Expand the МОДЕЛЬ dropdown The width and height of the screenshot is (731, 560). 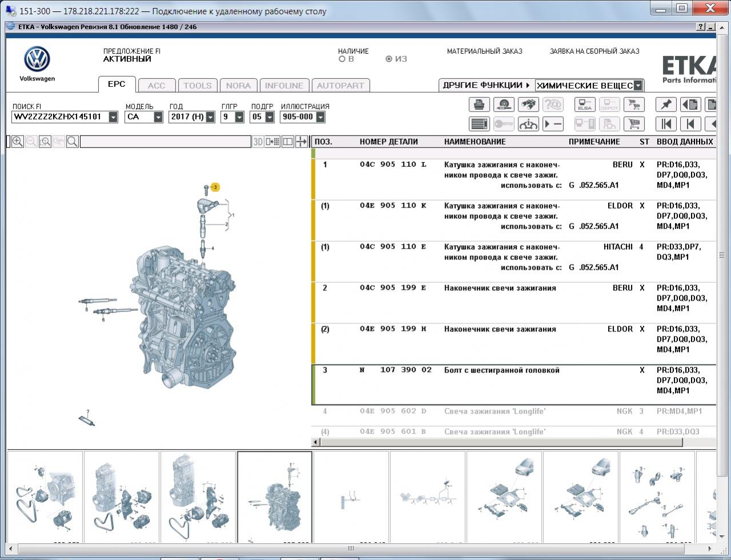pos(158,117)
